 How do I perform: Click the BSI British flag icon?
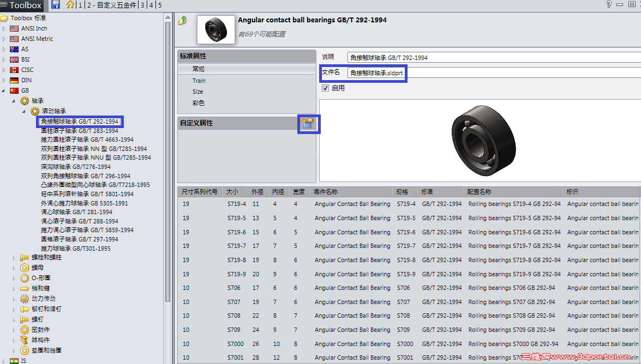(14, 59)
